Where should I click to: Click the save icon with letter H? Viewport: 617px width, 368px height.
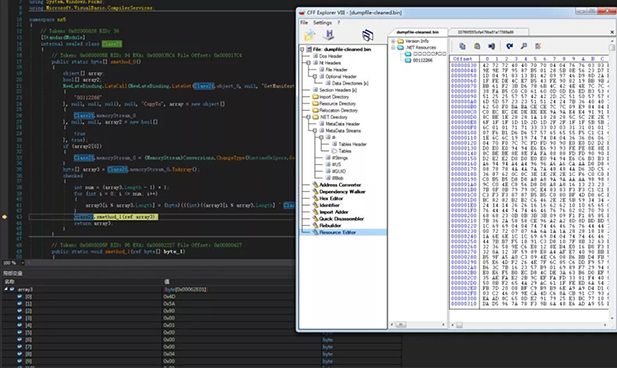(329, 35)
